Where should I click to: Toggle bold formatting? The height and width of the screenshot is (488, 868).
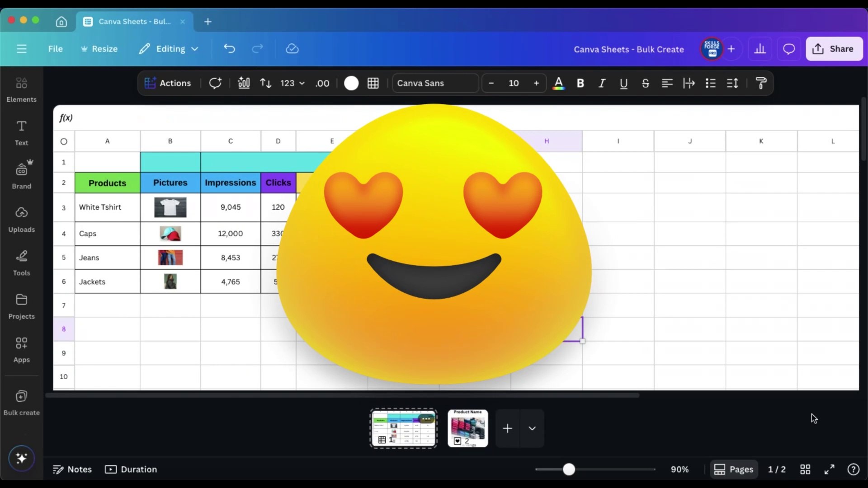[580, 83]
